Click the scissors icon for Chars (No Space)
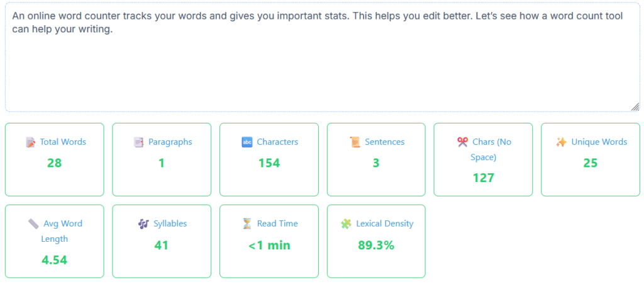Image resolution: width=644 pixels, height=284 pixels. coord(462,142)
